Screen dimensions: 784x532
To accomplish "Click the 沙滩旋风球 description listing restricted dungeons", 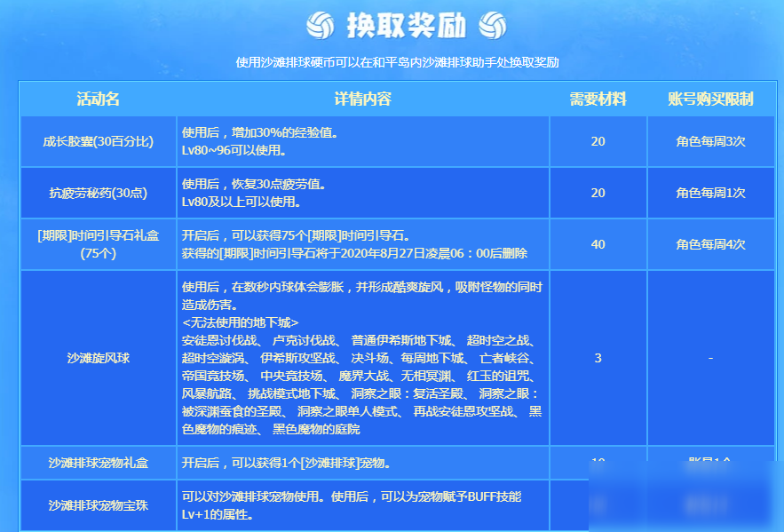I will pyautogui.click(x=362, y=358).
